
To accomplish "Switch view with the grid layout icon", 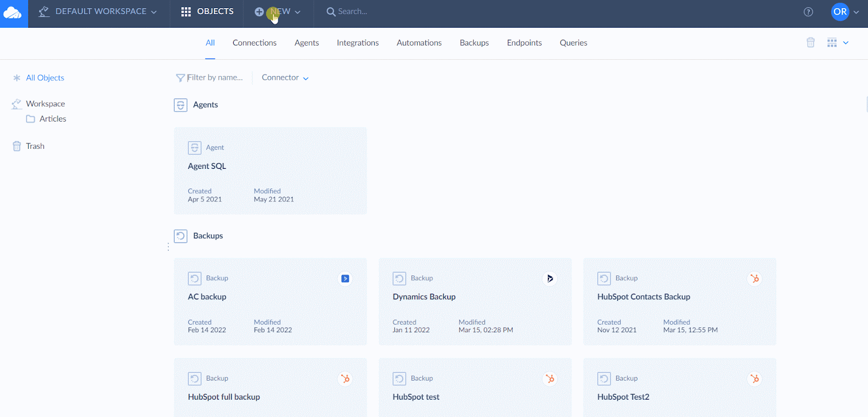I will point(832,42).
